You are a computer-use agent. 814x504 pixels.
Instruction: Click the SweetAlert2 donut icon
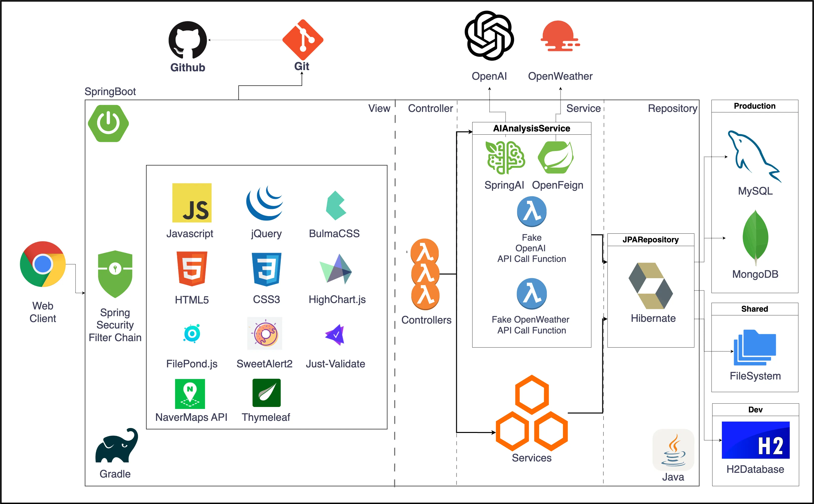coord(265,333)
